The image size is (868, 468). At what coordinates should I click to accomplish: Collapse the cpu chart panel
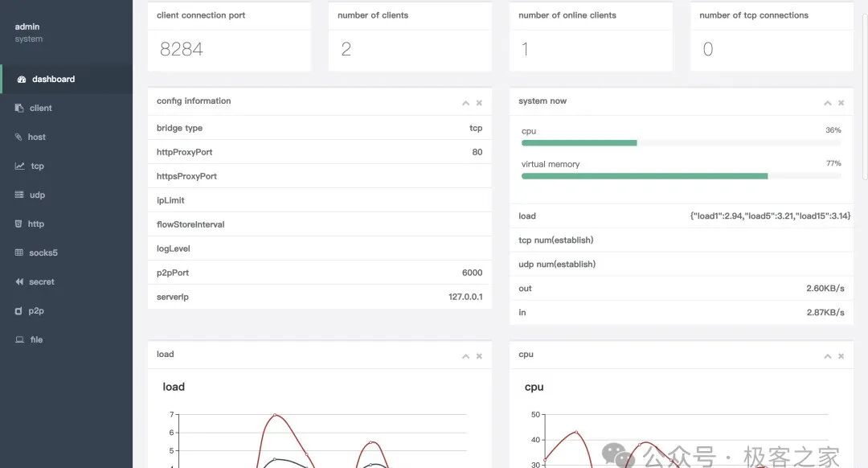click(828, 356)
